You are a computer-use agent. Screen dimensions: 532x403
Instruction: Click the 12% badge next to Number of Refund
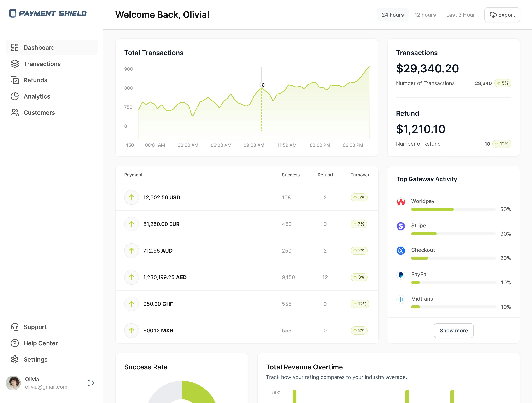pos(502,144)
